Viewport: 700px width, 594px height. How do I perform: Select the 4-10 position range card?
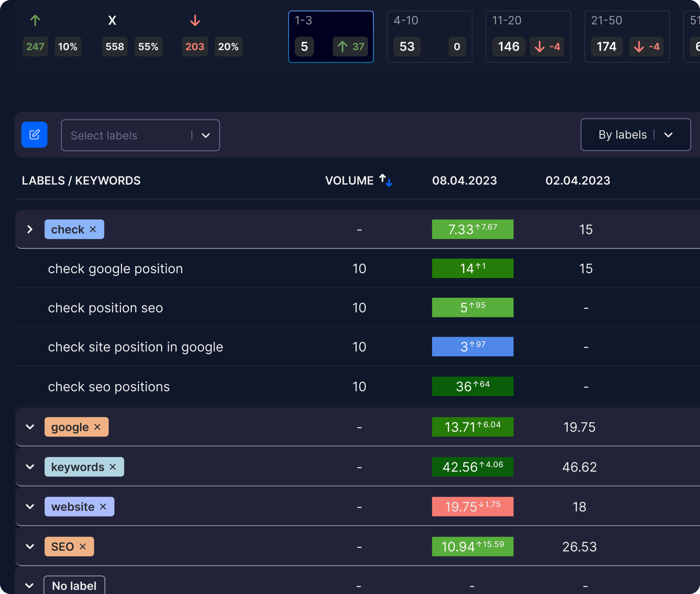[x=430, y=37]
